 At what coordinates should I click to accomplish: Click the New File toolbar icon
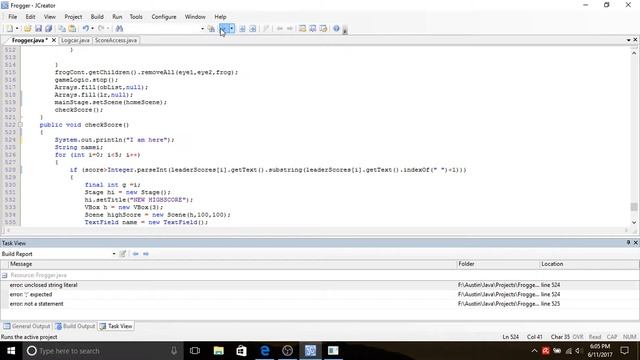pos(9,29)
